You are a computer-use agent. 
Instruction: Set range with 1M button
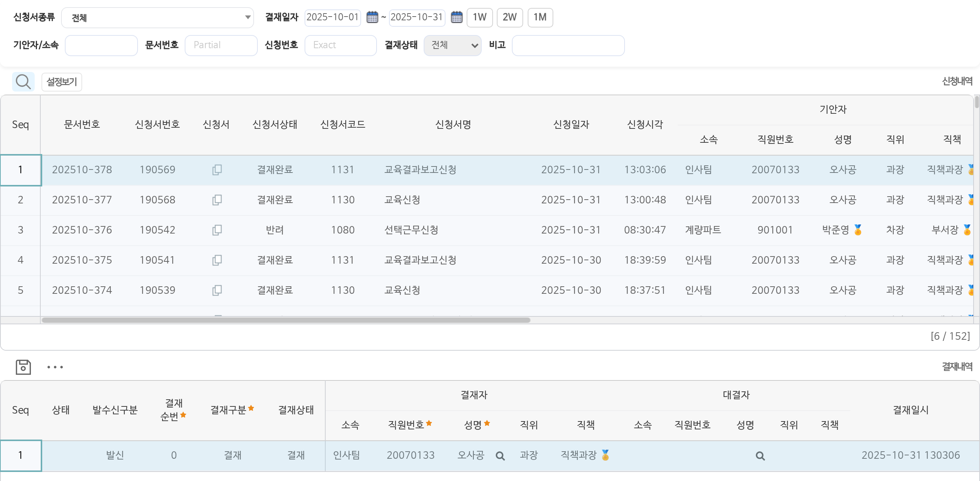click(x=540, y=17)
